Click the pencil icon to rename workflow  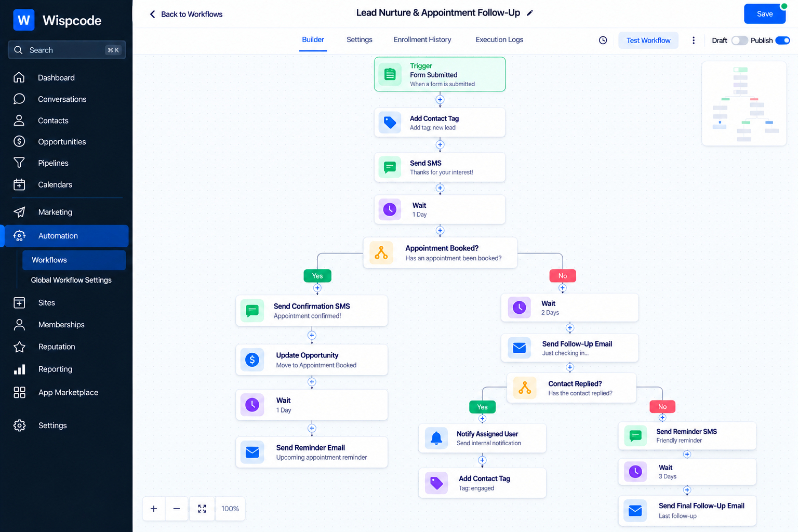[x=530, y=13]
